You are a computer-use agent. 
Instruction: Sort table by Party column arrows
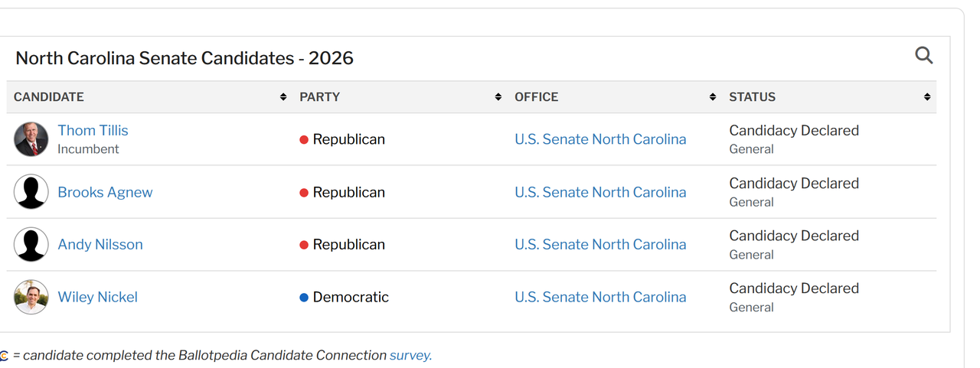click(x=498, y=97)
